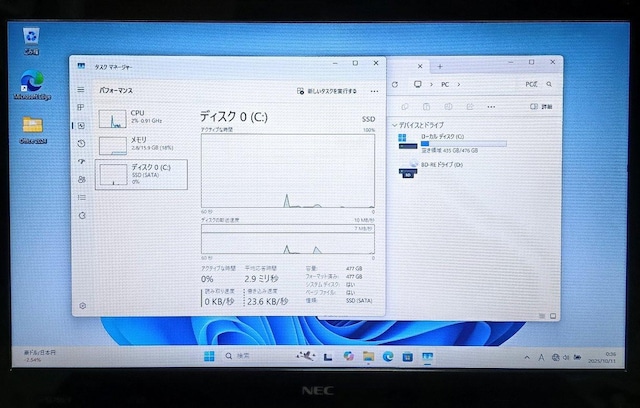
Task: Switch to Processes page in sidebar
Action: pyautogui.click(x=81, y=108)
